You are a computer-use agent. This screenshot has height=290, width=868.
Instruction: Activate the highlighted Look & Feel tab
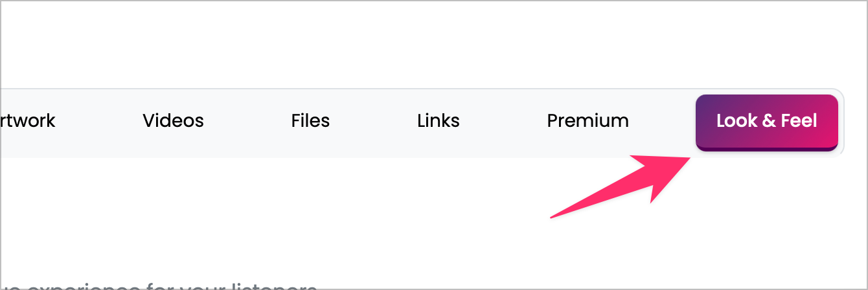(767, 122)
